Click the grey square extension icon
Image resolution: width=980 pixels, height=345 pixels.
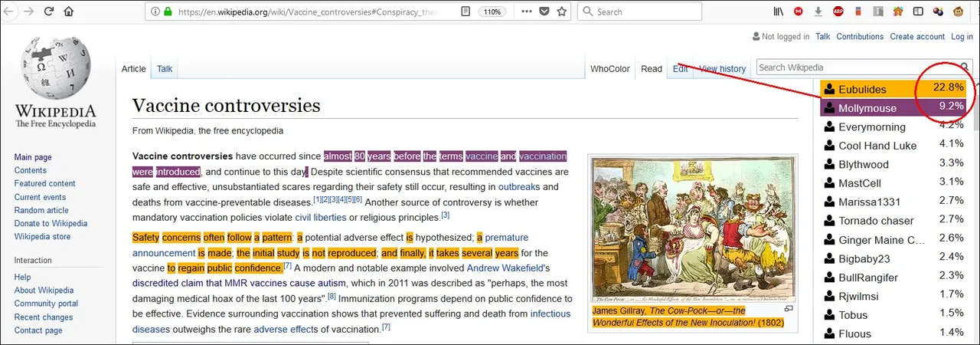pos(878,11)
